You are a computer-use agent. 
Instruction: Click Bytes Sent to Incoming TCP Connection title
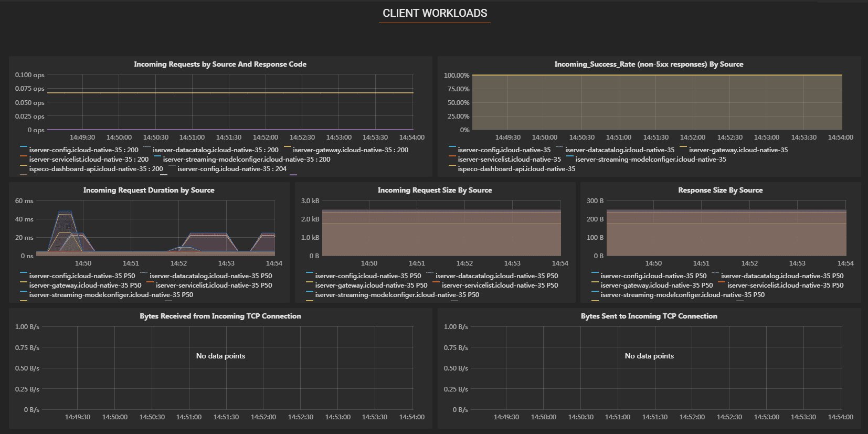coord(649,316)
